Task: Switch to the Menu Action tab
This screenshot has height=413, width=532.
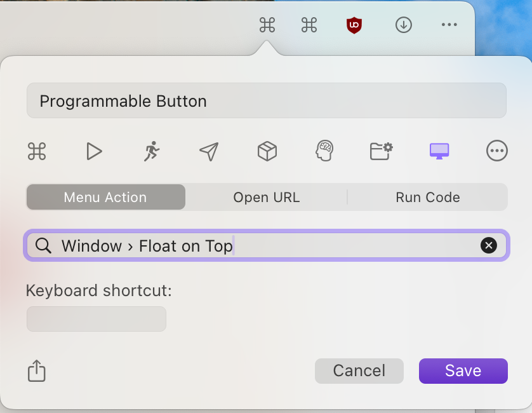Action: click(105, 197)
